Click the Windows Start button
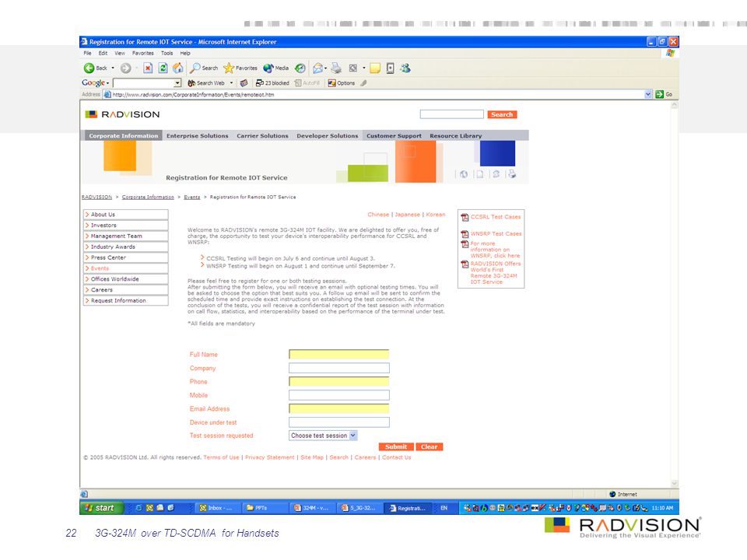This screenshot has height=560, width=747. click(101, 508)
